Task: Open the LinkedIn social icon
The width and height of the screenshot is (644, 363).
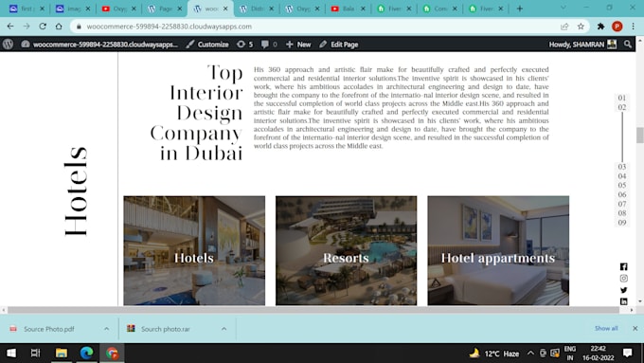Action: coord(623,301)
